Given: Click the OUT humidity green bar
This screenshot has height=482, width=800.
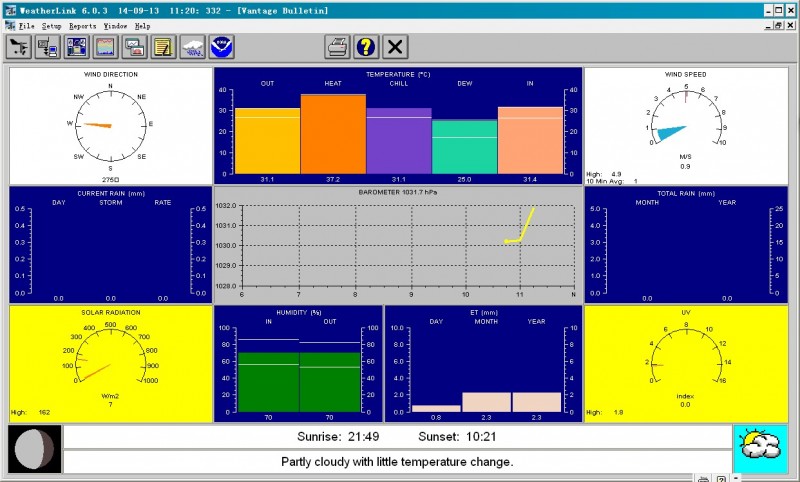Looking at the screenshot, I should pyautogui.click(x=330, y=382).
